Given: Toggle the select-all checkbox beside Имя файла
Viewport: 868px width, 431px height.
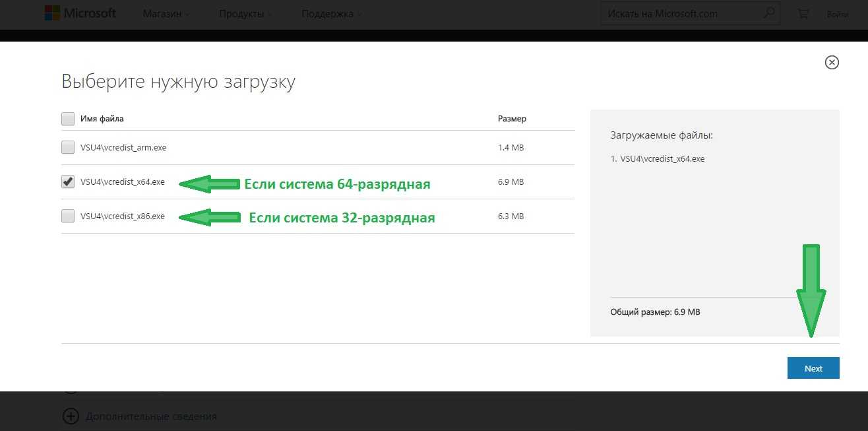Looking at the screenshot, I should click(68, 119).
